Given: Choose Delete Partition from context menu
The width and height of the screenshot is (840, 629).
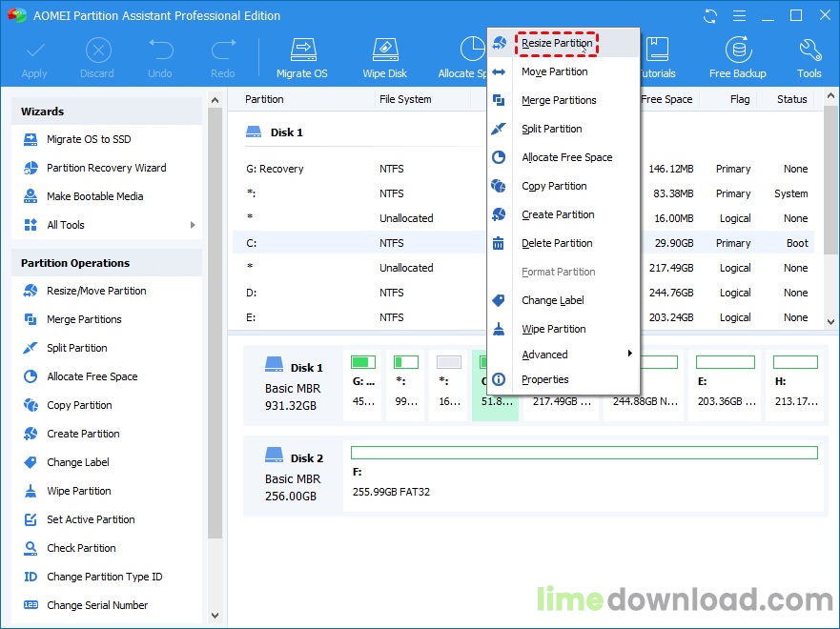Looking at the screenshot, I should coord(557,243).
